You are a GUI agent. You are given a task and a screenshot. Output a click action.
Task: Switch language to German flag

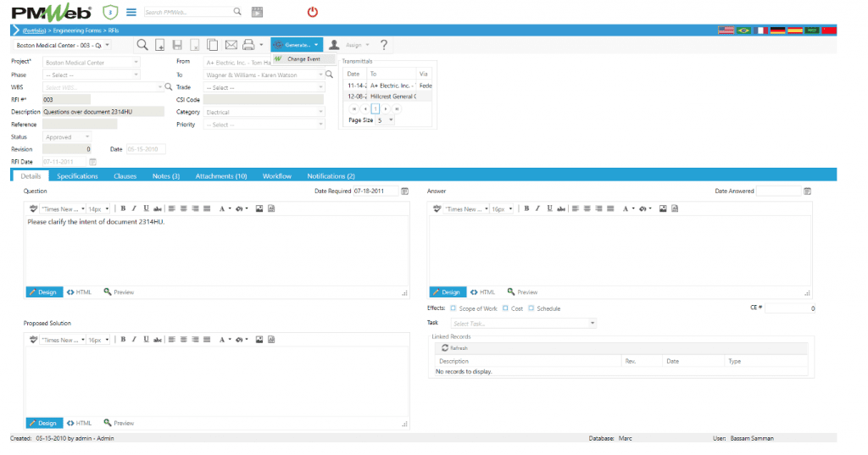(778, 31)
